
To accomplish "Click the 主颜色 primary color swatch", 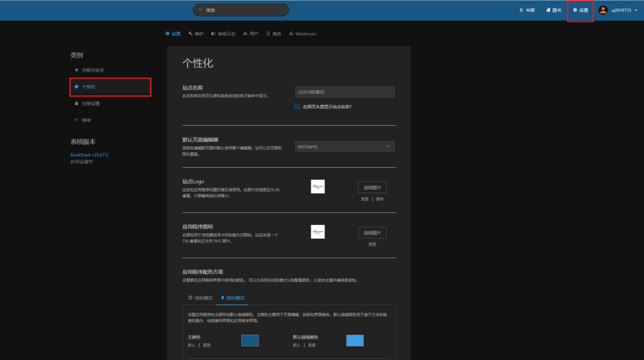I will pyautogui.click(x=250, y=341).
